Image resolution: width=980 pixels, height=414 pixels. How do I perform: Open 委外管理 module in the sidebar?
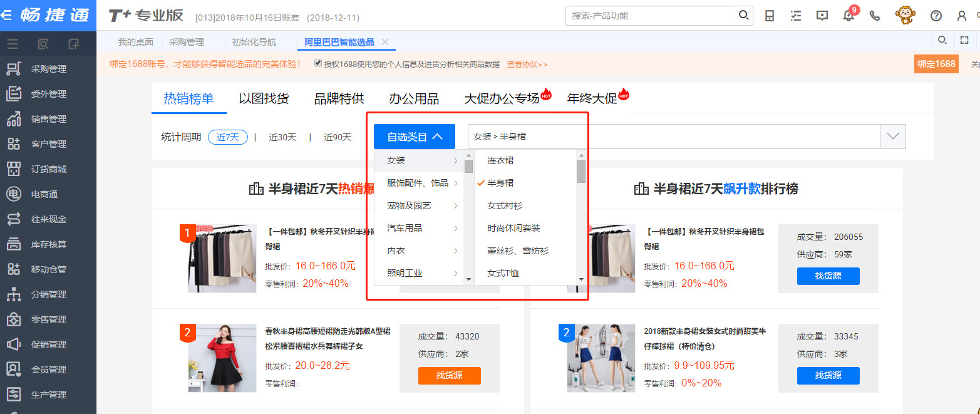pos(48,94)
